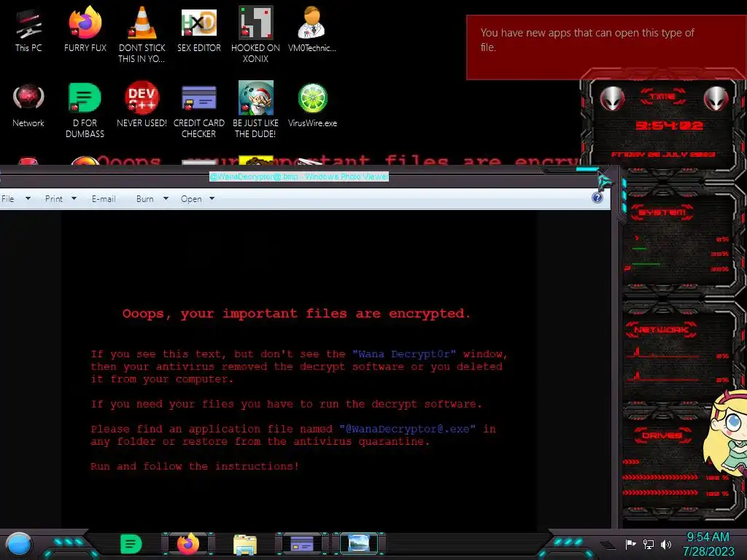Open the This PC desktop icon
This screenshot has height=560, width=747.
28,31
